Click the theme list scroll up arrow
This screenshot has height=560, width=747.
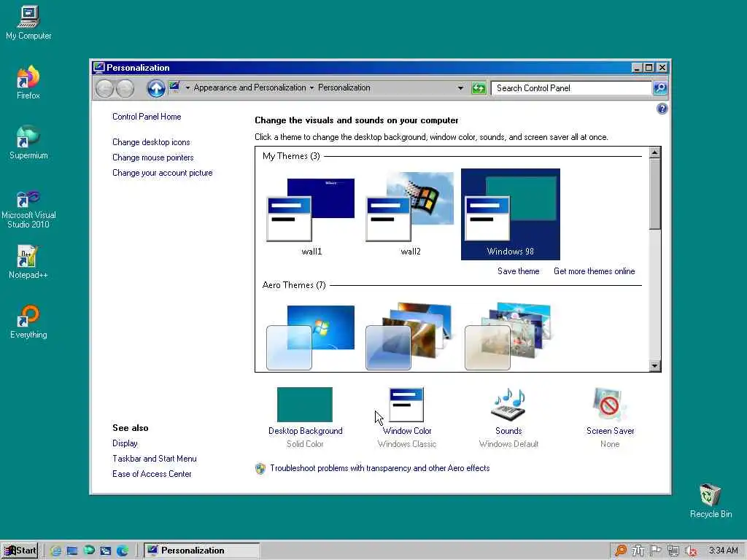pyautogui.click(x=654, y=152)
